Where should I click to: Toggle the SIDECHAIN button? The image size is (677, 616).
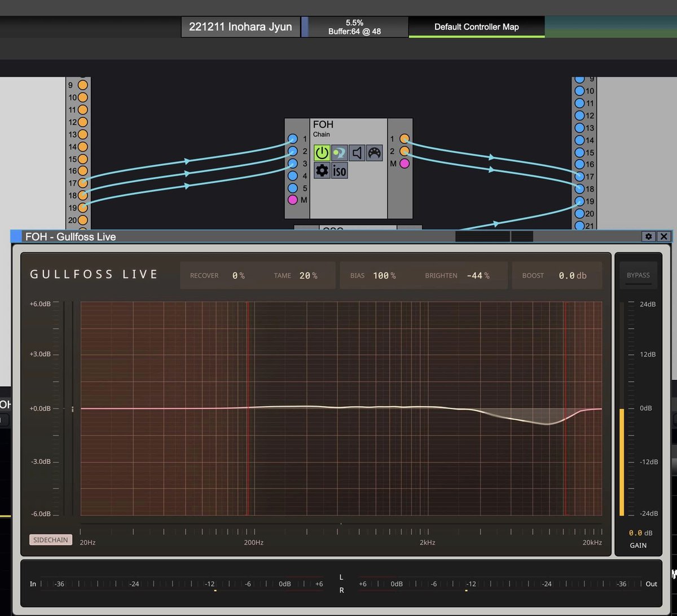point(51,540)
